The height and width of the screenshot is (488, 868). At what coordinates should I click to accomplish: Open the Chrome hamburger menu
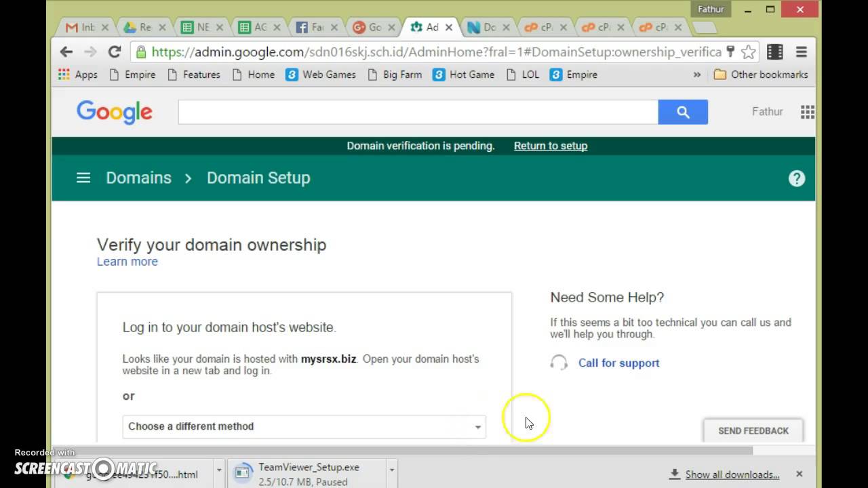(x=801, y=52)
